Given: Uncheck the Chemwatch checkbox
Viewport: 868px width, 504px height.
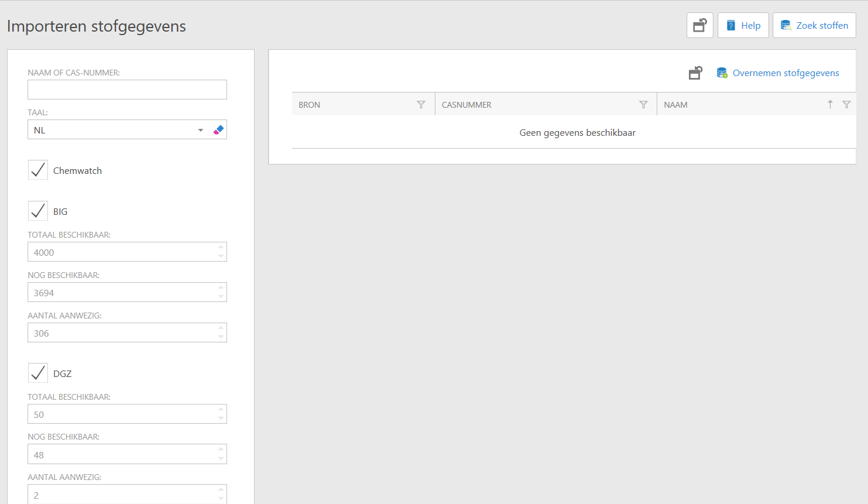Looking at the screenshot, I should tap(38, 170).
